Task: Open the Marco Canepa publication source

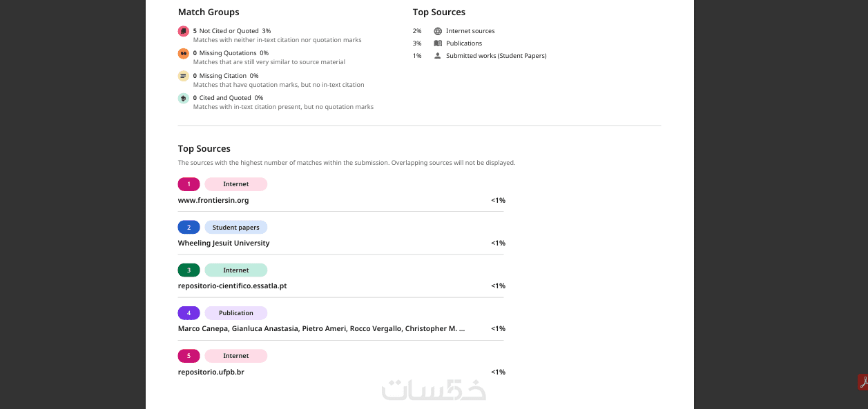Action: 321,329
